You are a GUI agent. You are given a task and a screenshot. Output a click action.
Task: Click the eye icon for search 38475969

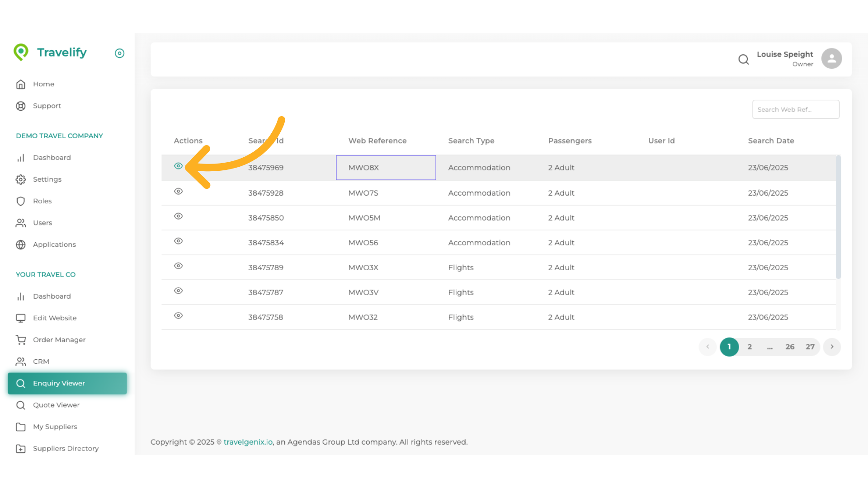178,166
